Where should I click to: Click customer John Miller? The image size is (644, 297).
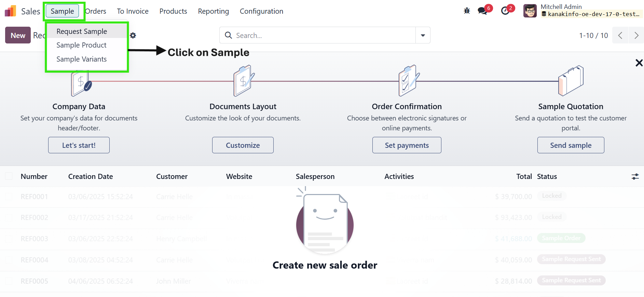point(173,281)
